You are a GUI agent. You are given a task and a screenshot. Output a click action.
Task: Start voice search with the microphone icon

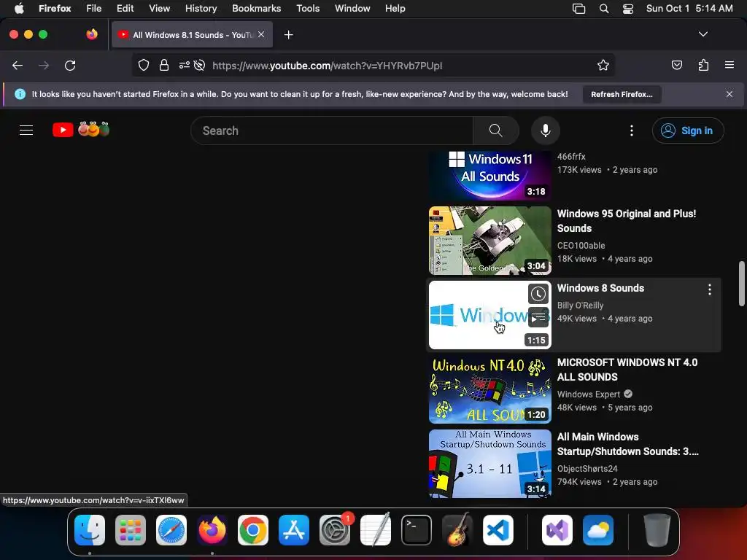coord(546,131)
